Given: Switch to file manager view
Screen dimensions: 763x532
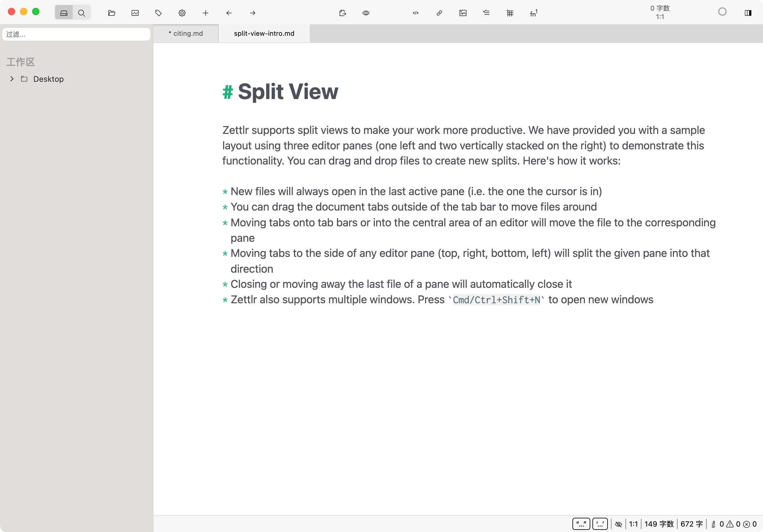Looking at the screenshot, I should click(64, 13).
